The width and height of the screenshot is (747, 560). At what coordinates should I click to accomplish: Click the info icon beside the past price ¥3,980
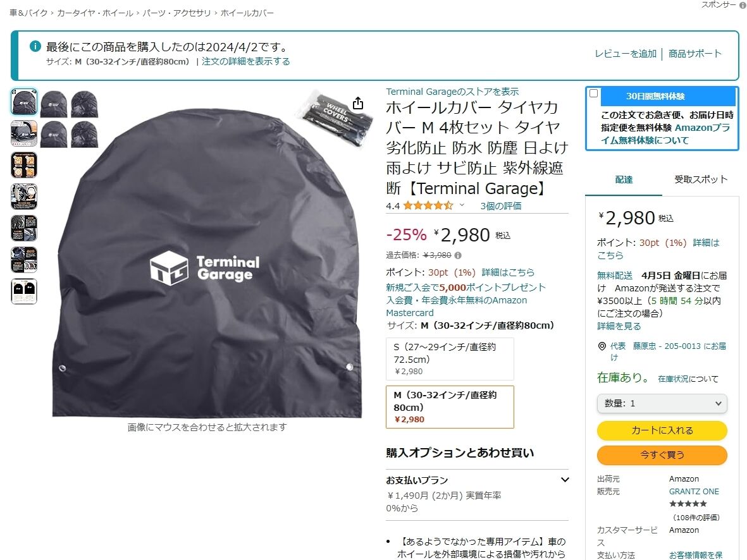[458, 255]
